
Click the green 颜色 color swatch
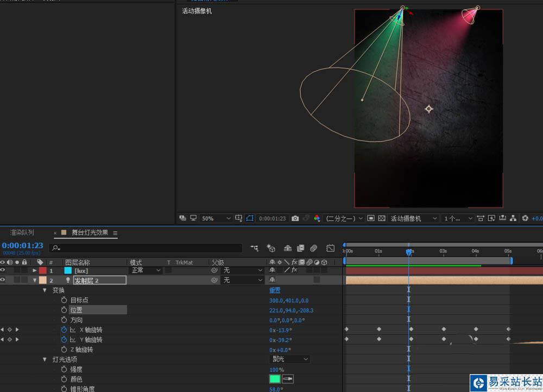pos(275,379)
